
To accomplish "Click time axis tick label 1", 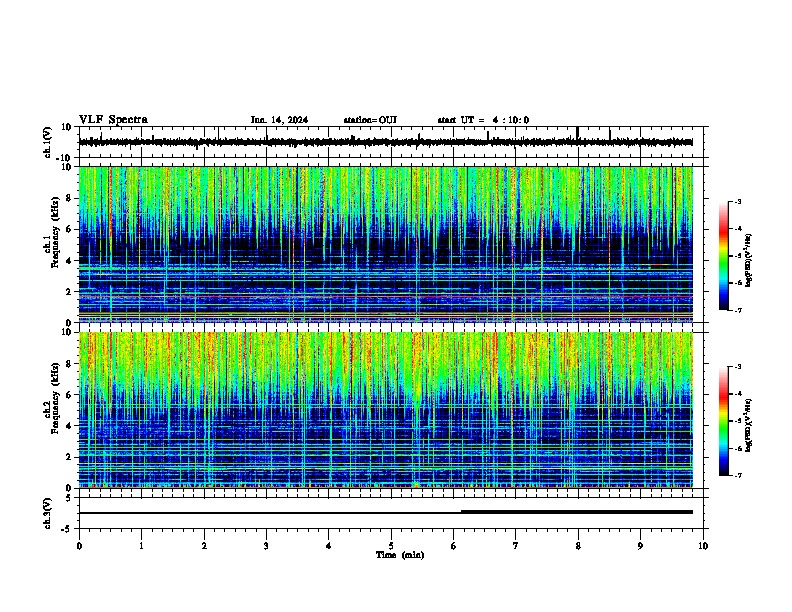I will (x=141, y=546).
